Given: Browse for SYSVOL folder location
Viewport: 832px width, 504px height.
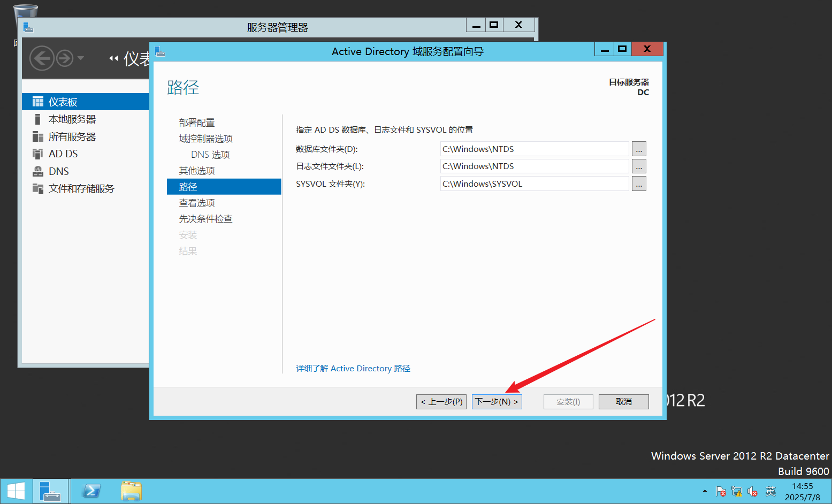Looking at the screenshot, I should (639, 184).
